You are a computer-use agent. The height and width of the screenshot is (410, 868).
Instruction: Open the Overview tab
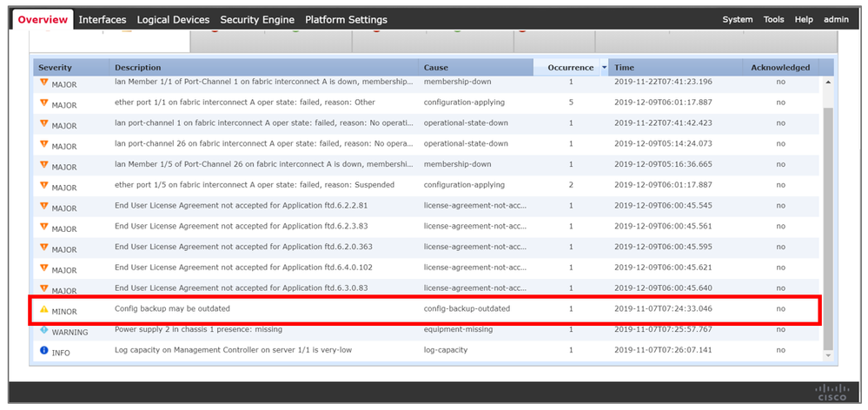tap(43, 19)
